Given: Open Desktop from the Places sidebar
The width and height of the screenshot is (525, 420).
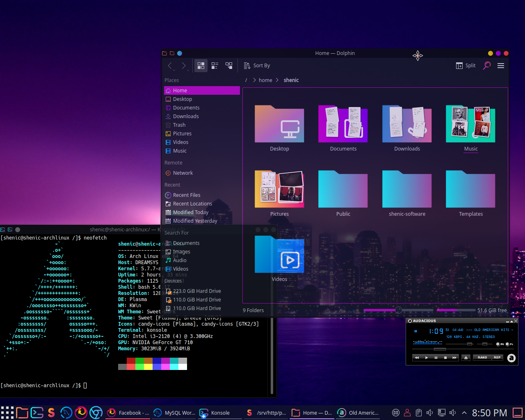Looking at the screenshot, I should 202,99.
